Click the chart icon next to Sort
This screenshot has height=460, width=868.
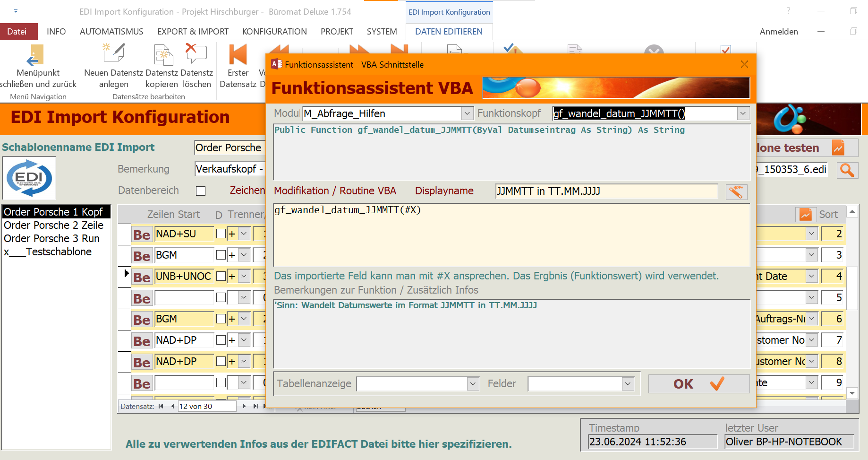coord(805,215)
